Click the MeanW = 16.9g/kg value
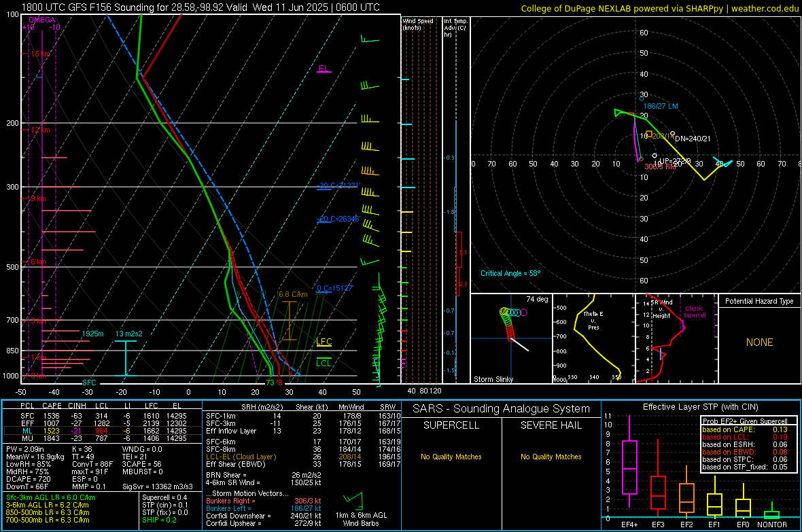 (x=35, y=457)
